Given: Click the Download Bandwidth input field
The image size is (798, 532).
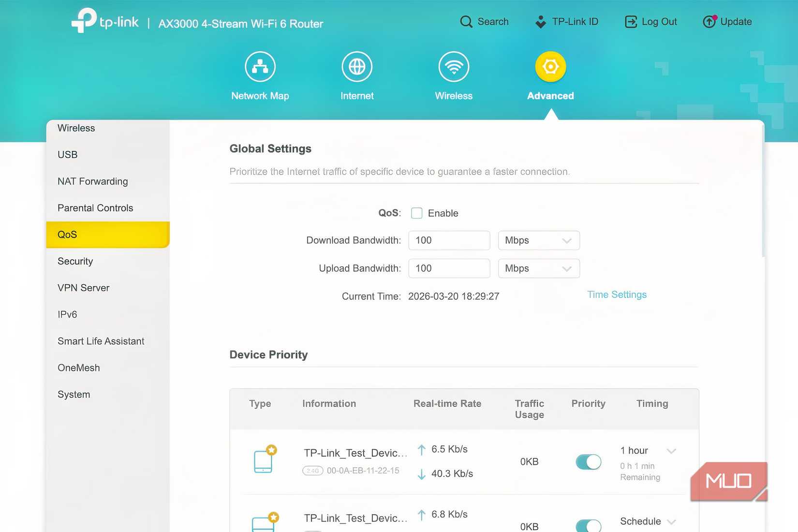Looking at the screenshot, I should (449, 240).
